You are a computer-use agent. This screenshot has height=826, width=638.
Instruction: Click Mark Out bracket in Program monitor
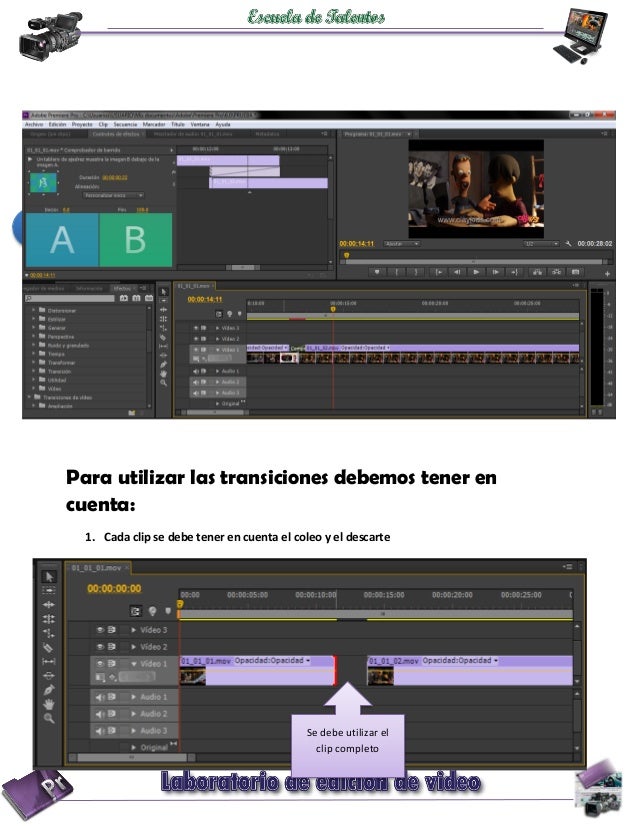point(416,272)
